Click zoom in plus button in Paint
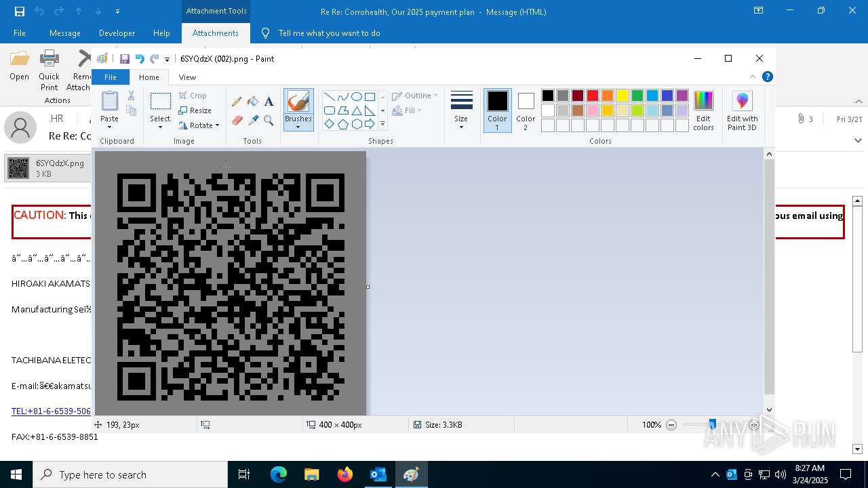The width and height of the screenshot is (868, 488). tap(754, 425)
